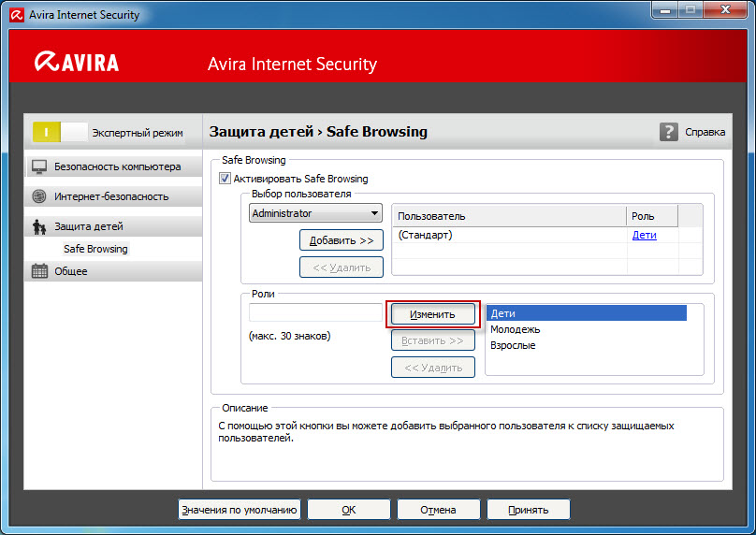Click the << Удалить button under Добавить
The height and width of the screenshot is (535, 756).
342,267
